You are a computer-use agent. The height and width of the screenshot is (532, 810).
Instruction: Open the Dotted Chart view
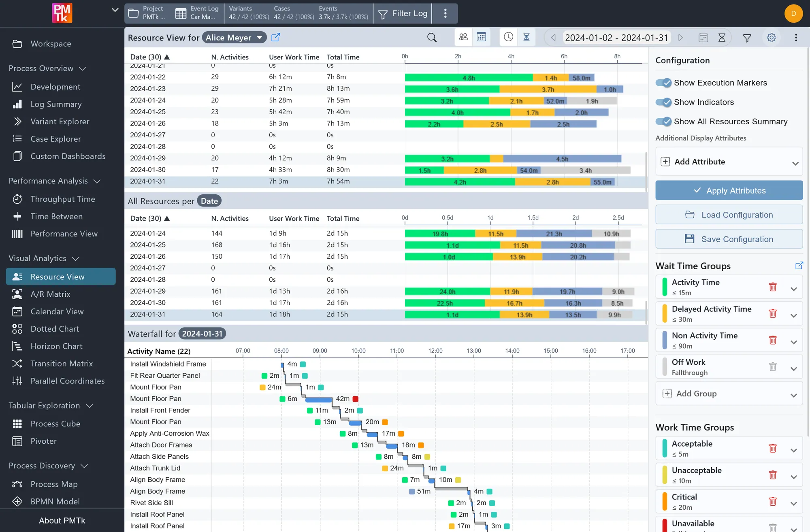55,329
